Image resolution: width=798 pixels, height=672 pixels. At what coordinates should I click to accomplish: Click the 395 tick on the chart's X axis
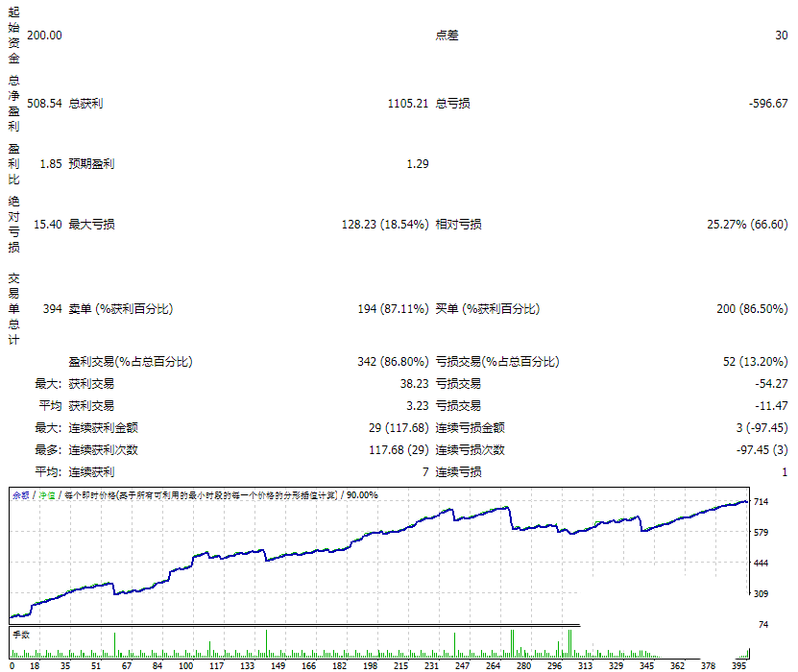pos(738,664)
